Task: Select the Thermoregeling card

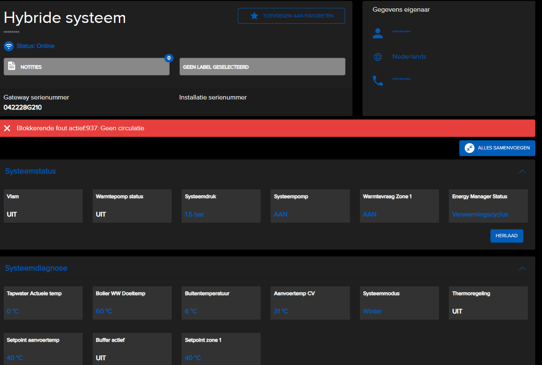Action: pos(488,303)
